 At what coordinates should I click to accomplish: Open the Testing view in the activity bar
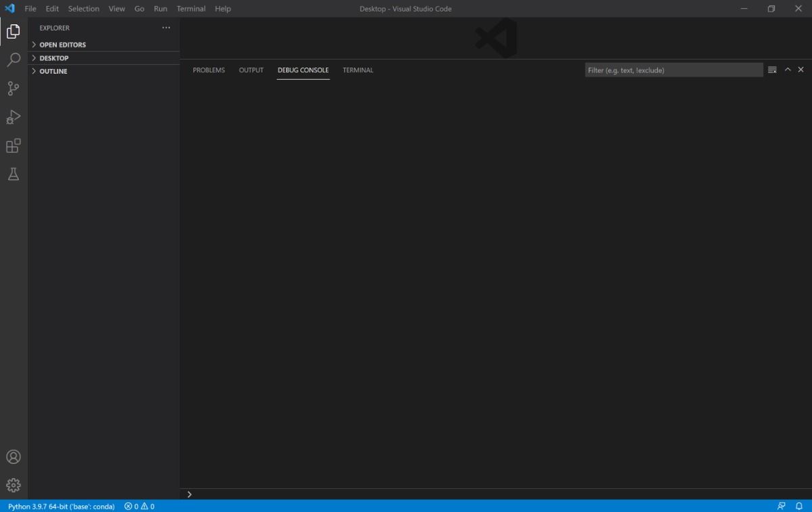pos(14,174)
